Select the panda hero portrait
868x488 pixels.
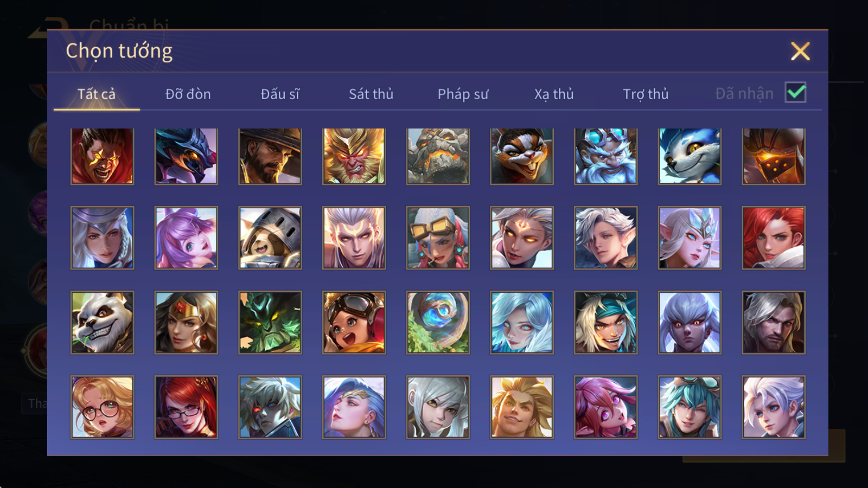click(x=102, y=323)
